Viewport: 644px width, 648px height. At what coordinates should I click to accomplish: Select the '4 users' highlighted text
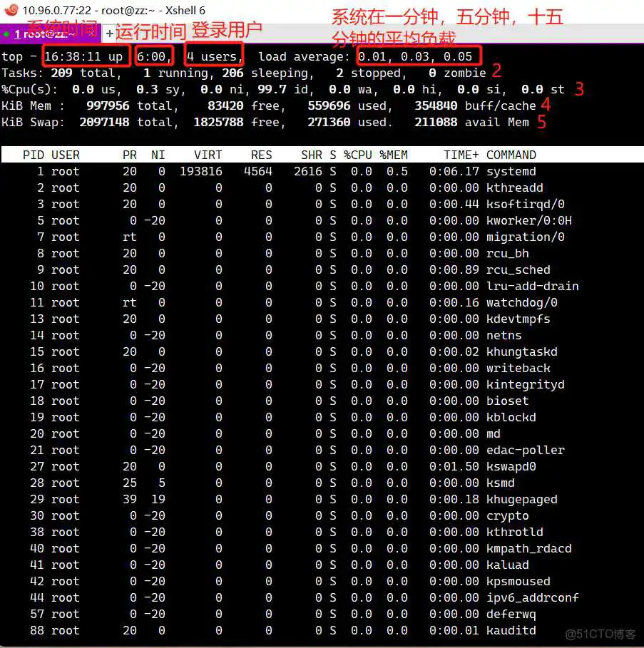[214, 56]
